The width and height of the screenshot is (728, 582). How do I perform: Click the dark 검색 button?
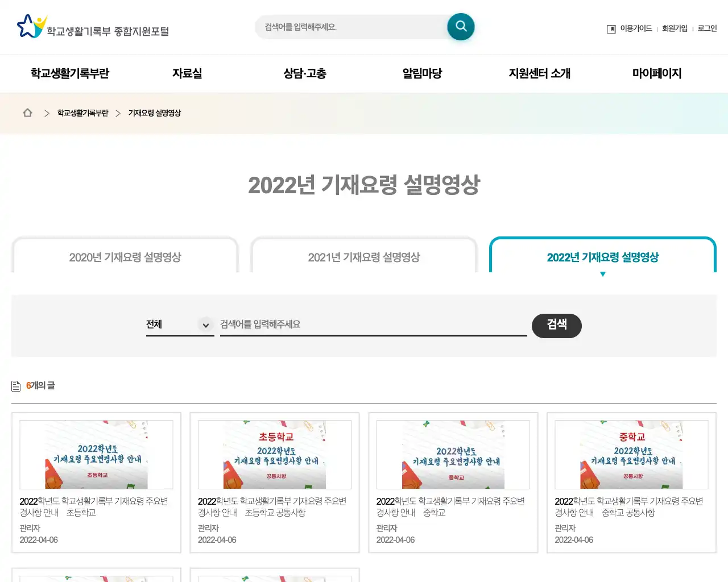click(557, 326)
